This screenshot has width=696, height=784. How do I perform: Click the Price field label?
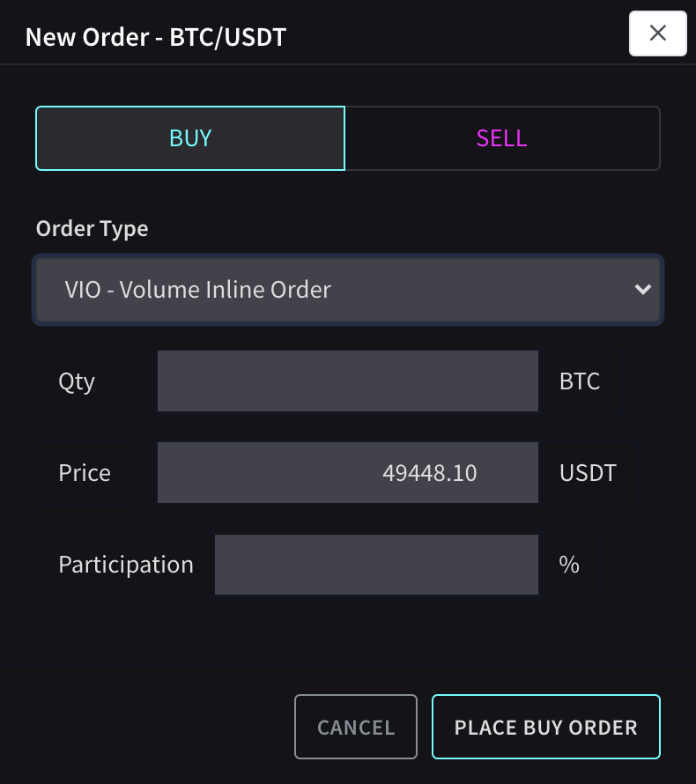[85, 473]
